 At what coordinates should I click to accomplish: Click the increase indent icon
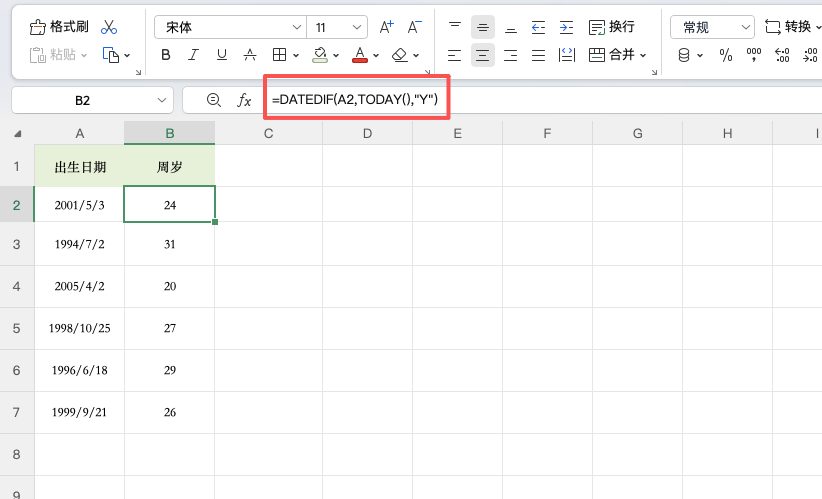point(567,27)
